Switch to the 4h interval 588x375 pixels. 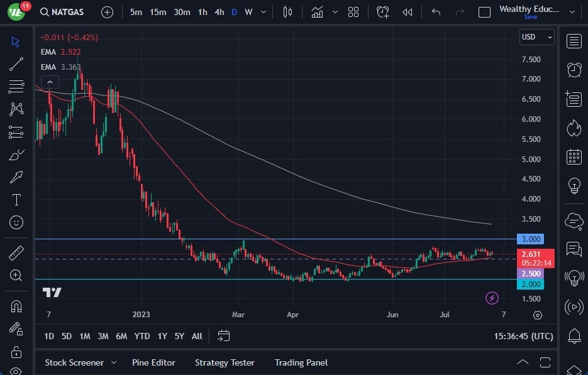[219, 13]
